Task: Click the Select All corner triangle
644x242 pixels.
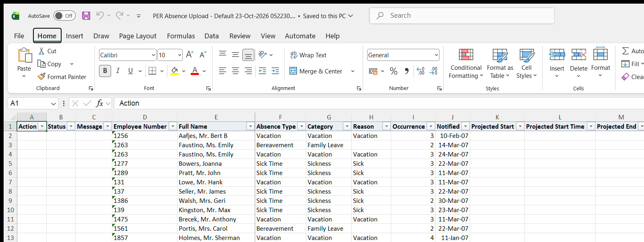Action: click(12, 117)
